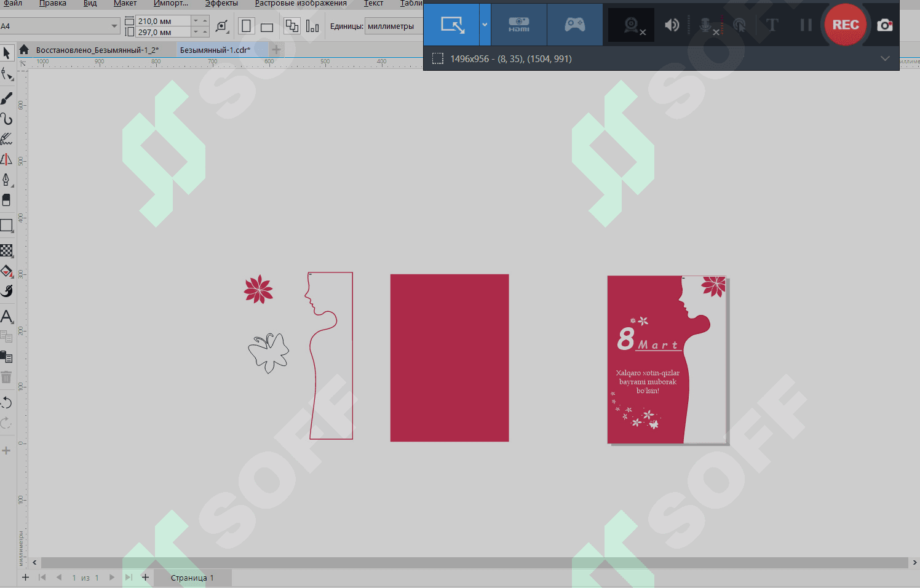The width and height of the screenshot is (920, 588).
Task: Select HDMI device recording mode
Action: 518,25
